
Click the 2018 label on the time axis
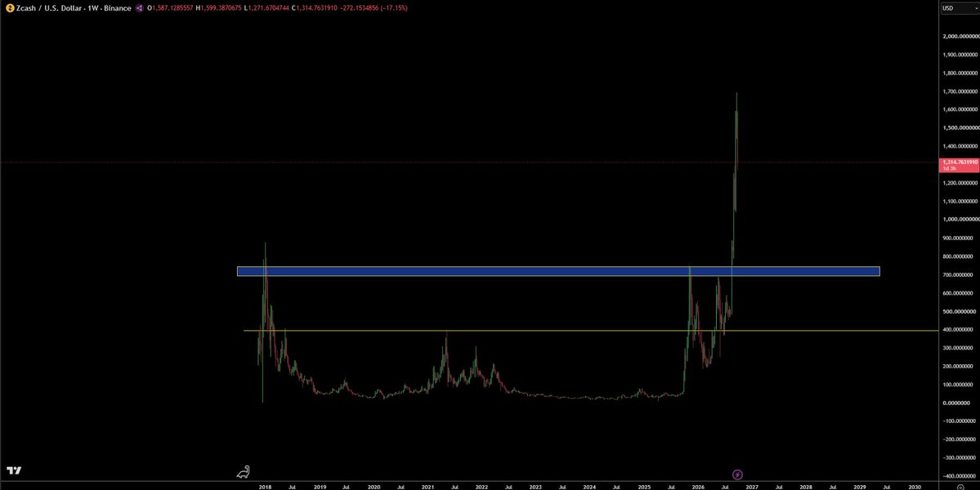point(266,486)
